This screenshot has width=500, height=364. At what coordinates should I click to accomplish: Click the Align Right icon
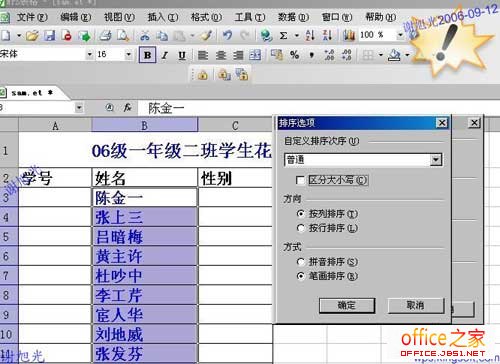[238, 55]
